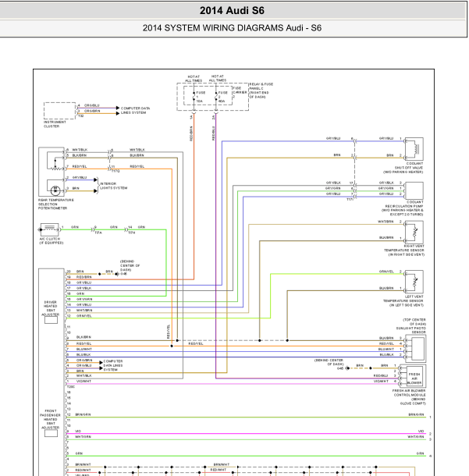
Task: Click the T17H connector label
Action: coord(131,233)
